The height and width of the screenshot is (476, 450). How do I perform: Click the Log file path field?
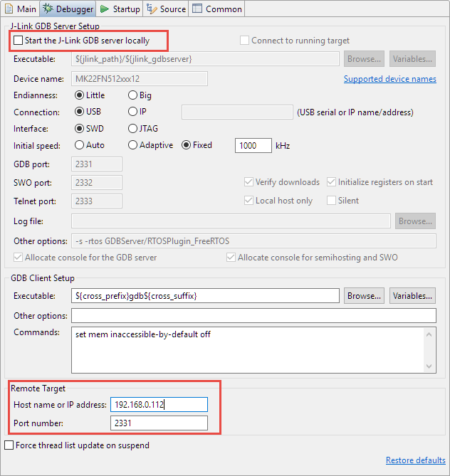coord(231,221)
